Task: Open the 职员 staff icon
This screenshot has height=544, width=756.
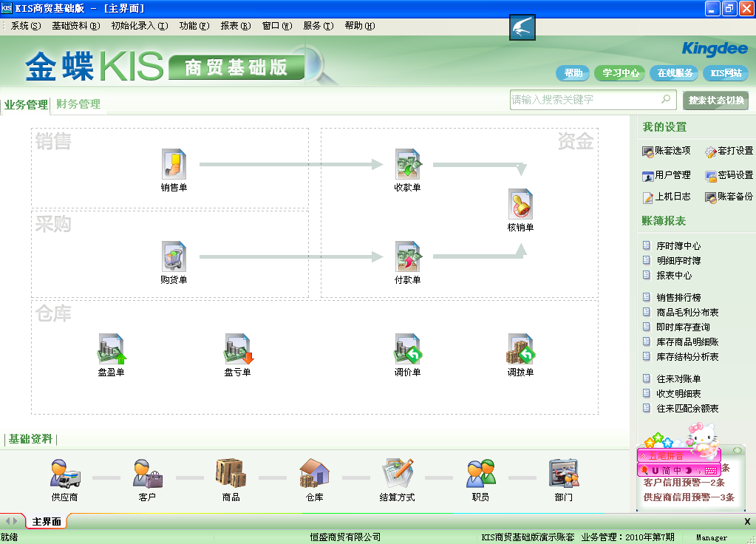Action: pos(480,474)
